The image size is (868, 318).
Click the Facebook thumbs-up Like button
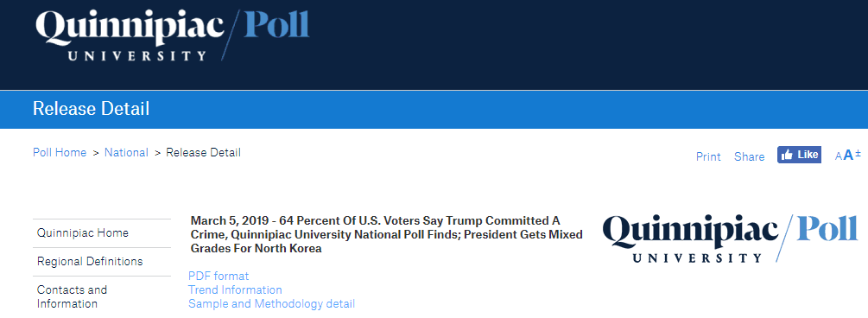799,156
